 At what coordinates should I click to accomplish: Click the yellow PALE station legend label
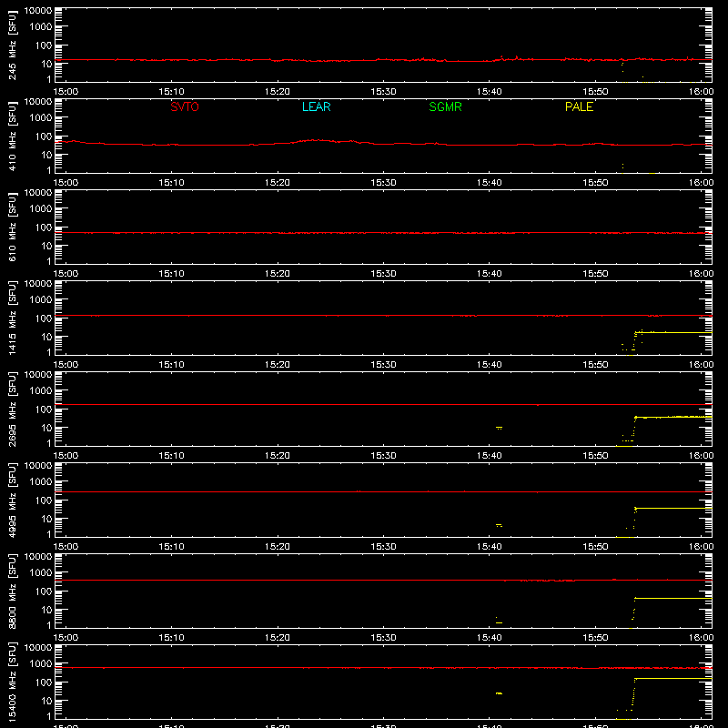579,106
